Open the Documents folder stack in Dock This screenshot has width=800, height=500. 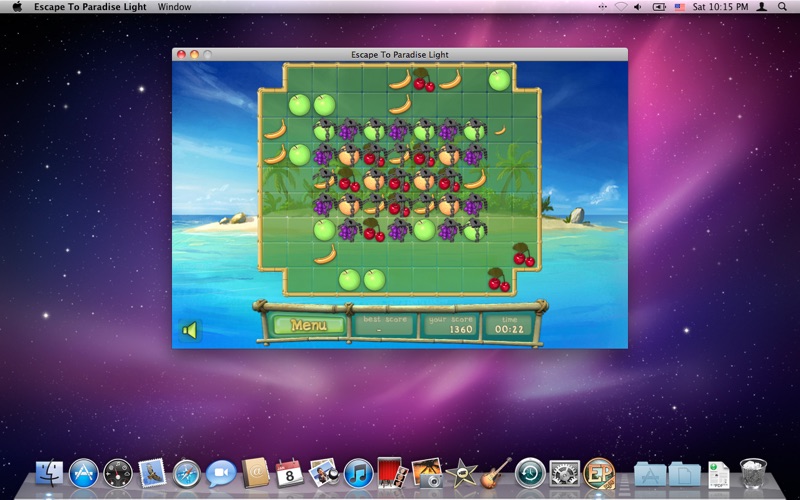pyautogui.click(x=684, y=474)
